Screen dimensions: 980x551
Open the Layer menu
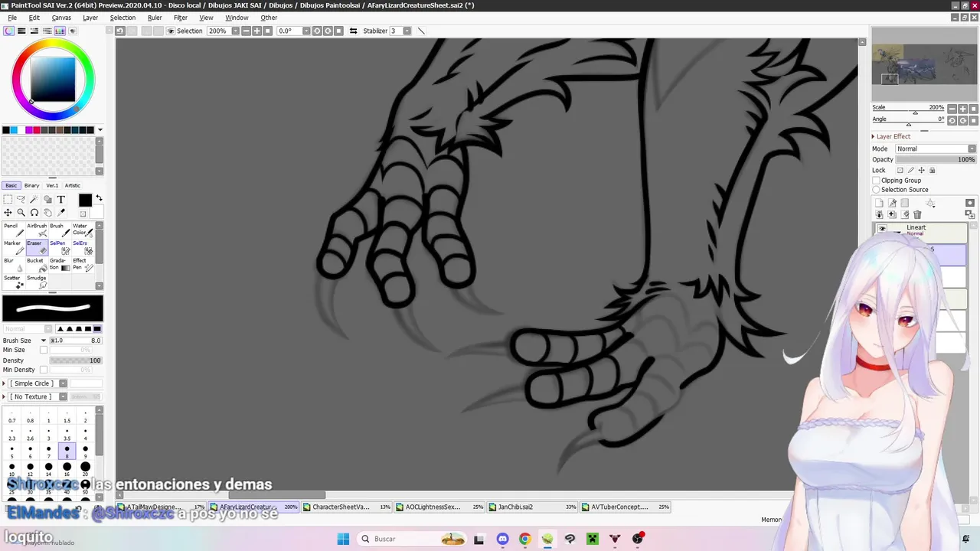pos(90,18)
